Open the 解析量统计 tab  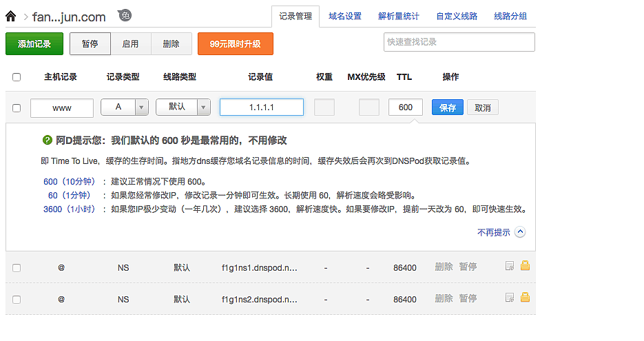pos(398,16)
